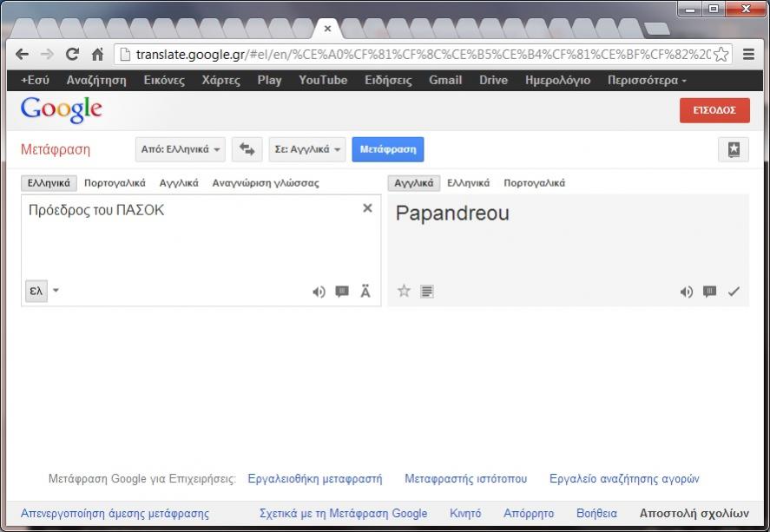Viewport: 770px width, 532px height.
Task: Rate the translation with checkmark icon
Action: pos(734,292)
